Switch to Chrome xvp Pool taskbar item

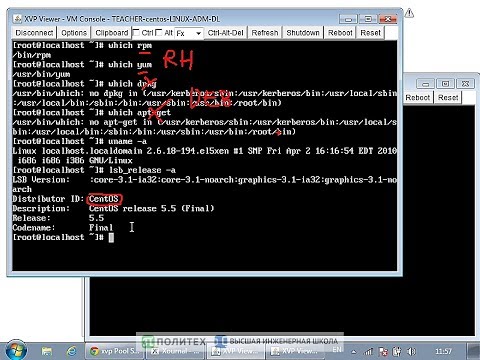(114, 351)
